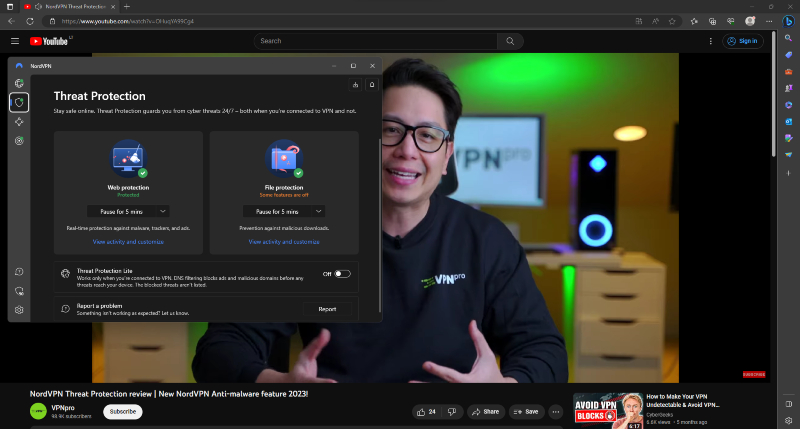Open Web protection View activity and customize

pos(128,242)
